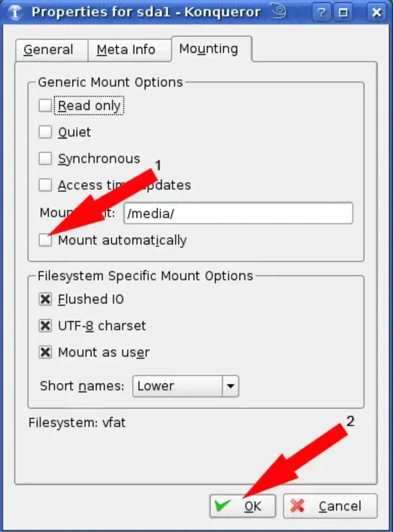Disable the Flushed IO option

tap(45, 299)
